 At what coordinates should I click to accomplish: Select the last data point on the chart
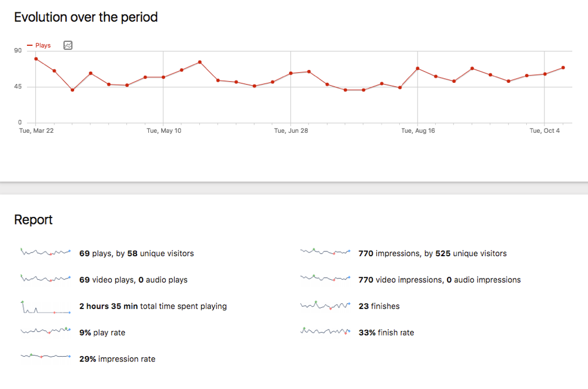pyautogui.click(x=563, y=68)
